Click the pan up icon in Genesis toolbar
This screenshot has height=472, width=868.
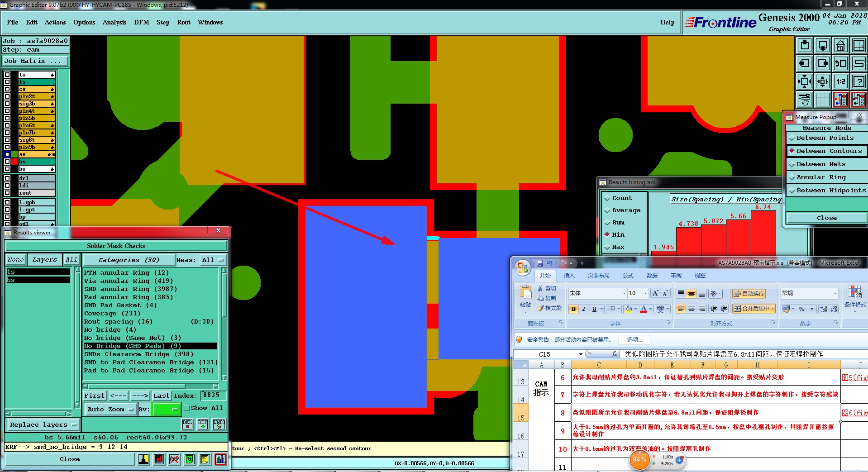click(804, 45)
